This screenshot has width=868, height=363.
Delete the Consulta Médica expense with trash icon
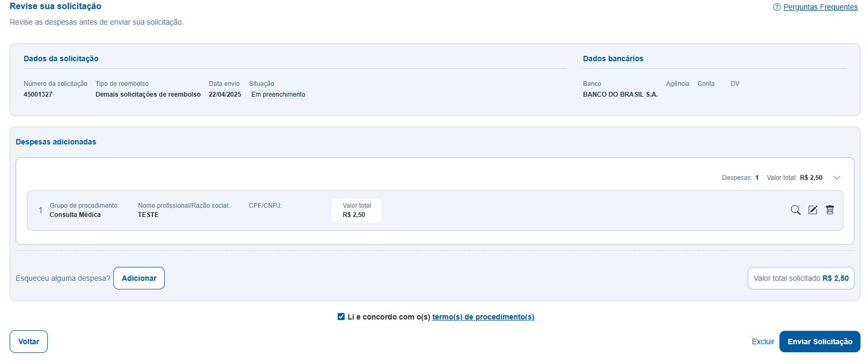(830, 210)
